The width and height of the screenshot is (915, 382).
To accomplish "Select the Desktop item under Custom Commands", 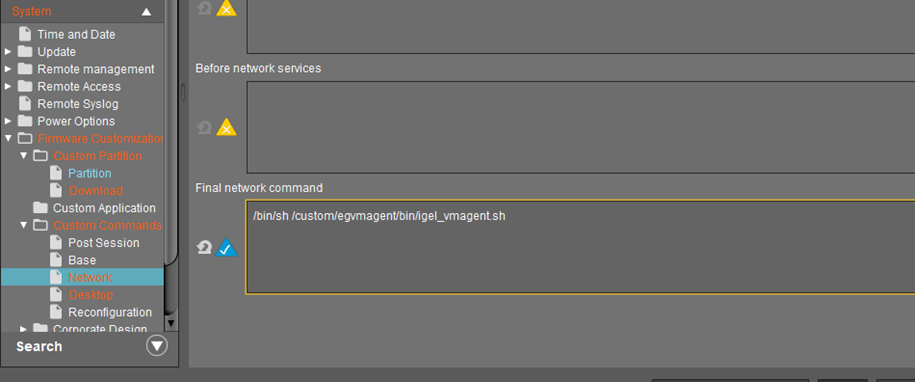I will (90, 295).
